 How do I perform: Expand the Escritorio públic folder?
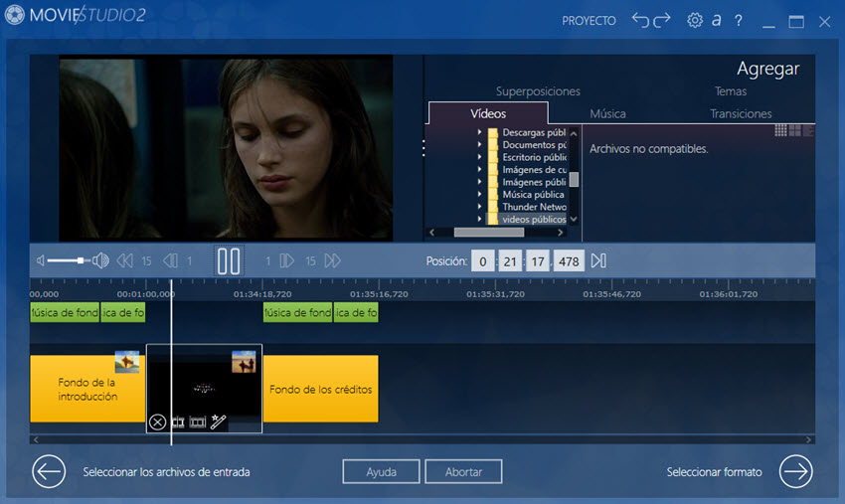point(479,157)
